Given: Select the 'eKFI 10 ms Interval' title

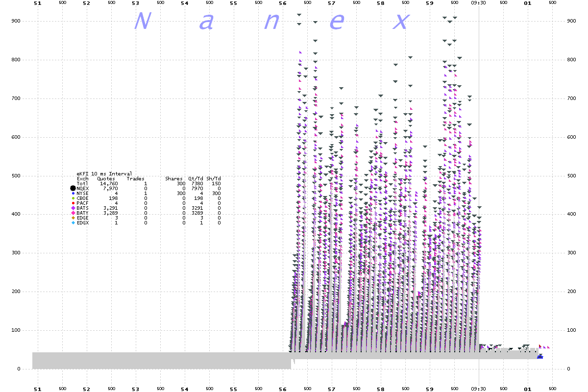Looking at the screenshot, I should pos(104,174).
